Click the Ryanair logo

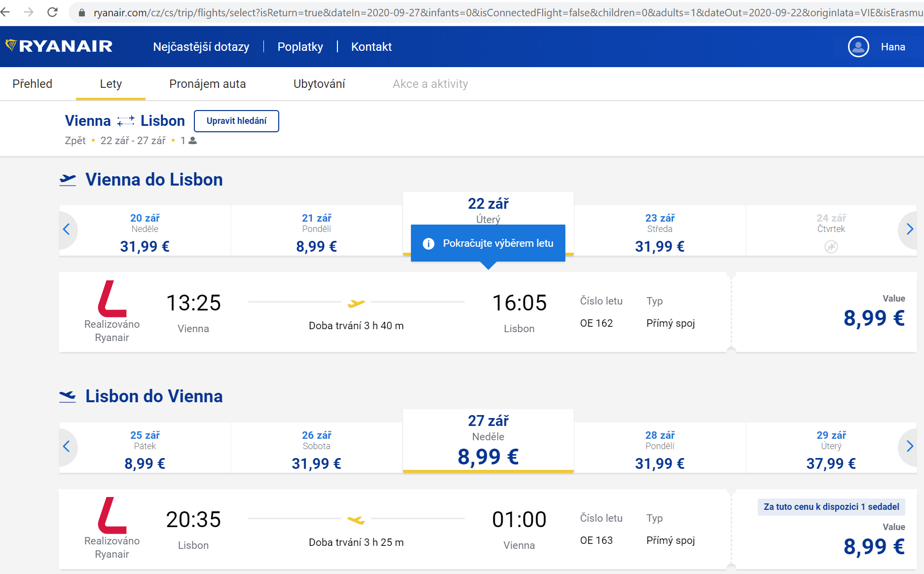(x=59, y=46)
